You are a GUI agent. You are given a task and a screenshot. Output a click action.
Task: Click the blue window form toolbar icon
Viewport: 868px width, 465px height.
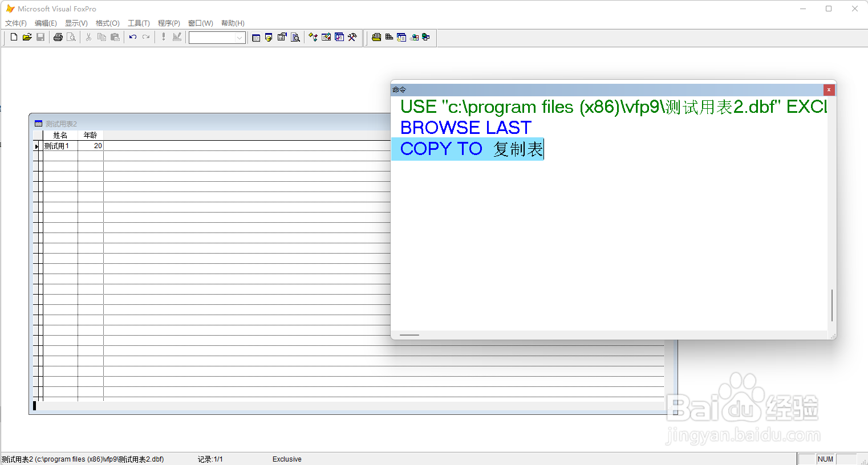coord(401,38)
